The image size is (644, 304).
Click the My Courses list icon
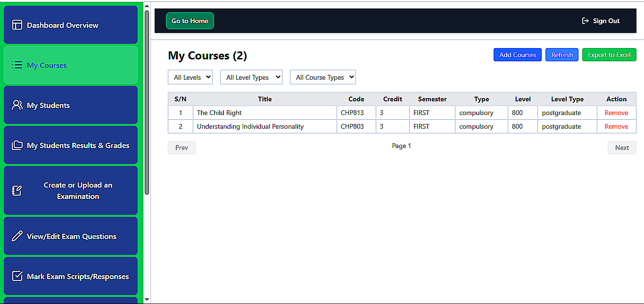(17, 65)
